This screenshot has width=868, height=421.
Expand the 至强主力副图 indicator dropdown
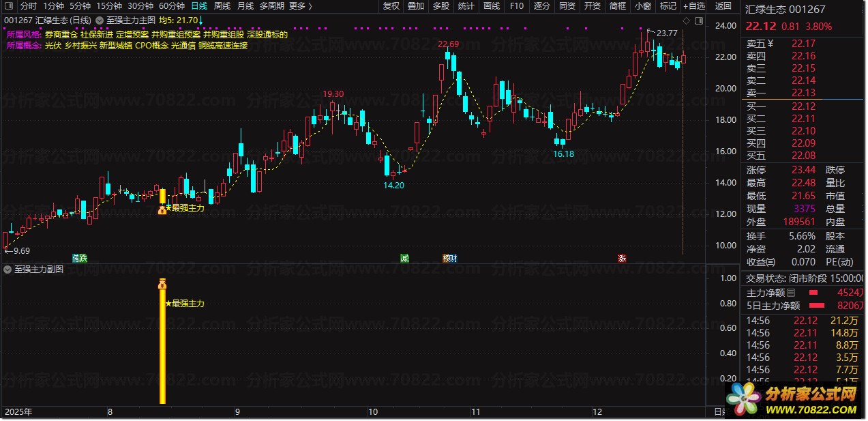(8, 270)
